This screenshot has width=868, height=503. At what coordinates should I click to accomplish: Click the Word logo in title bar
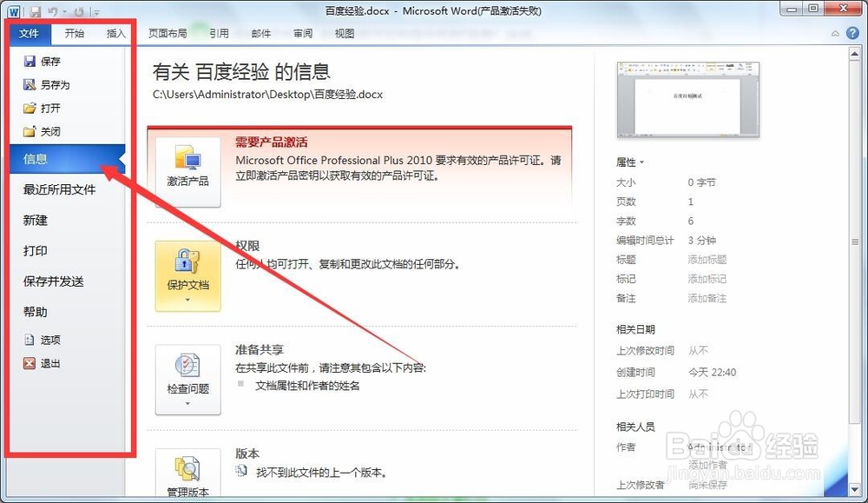[x=14, y=11]
